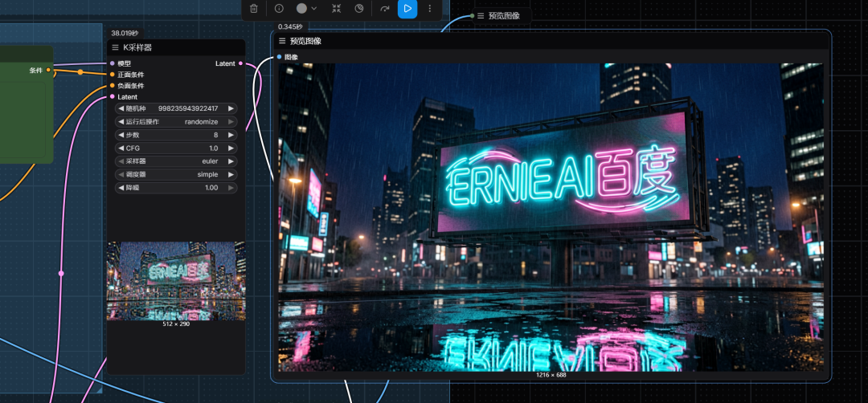Expand the node color dropdown chevron

pos(314,8)
